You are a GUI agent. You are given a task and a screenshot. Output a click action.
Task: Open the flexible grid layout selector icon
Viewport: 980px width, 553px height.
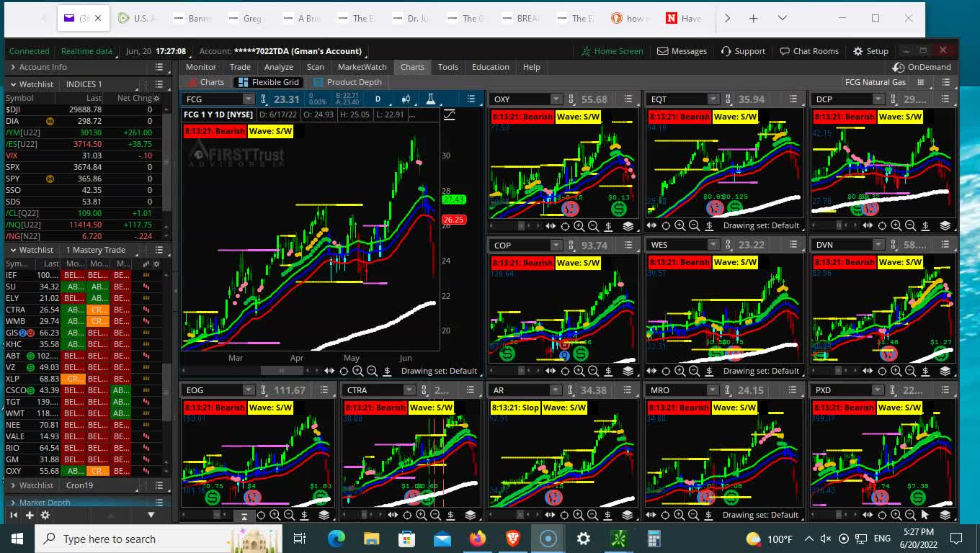pyautogui.click(x=921, y=82)
